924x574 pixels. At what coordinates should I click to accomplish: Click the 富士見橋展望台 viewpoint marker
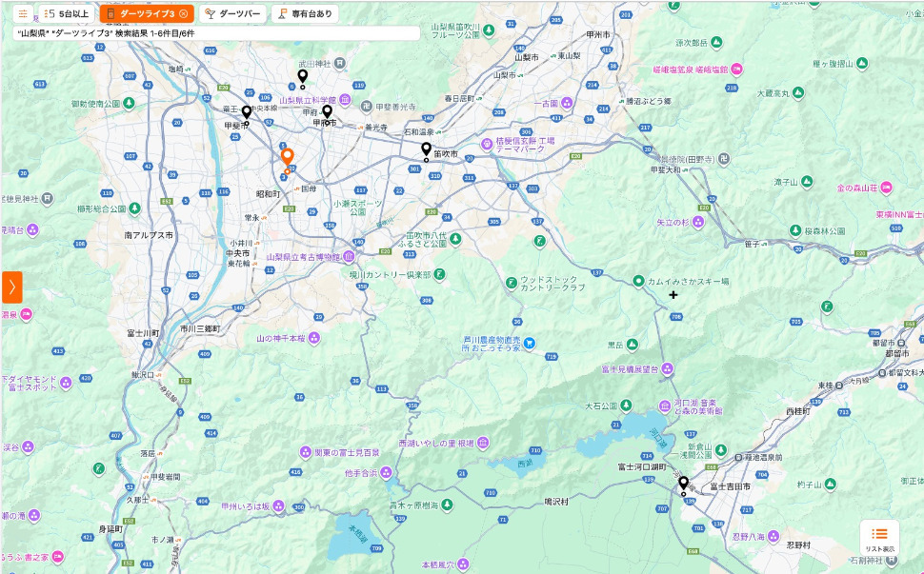pos(668,367)
